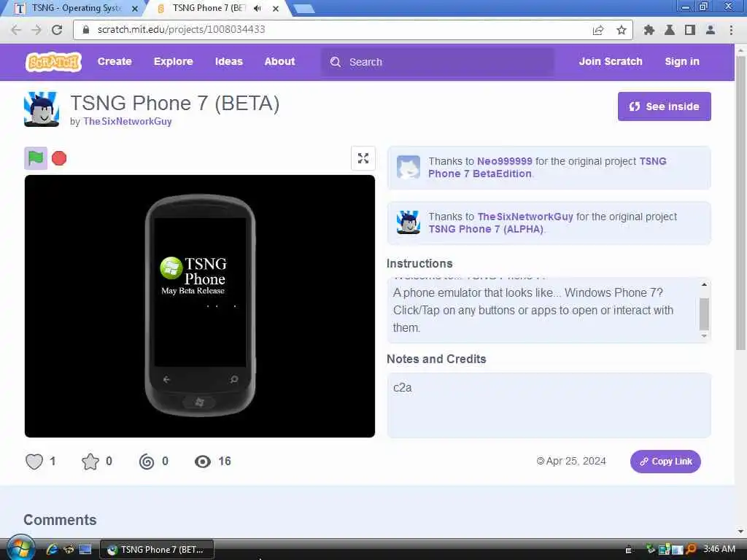Close the TSNG Phone 7 tab
Image resolution: width=747 pixels, height=560 pixels.
tap(275, 8)
